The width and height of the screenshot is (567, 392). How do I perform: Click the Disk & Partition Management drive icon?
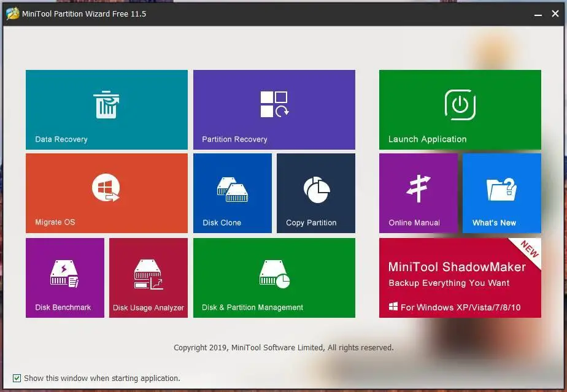click(x=274, y=274)
